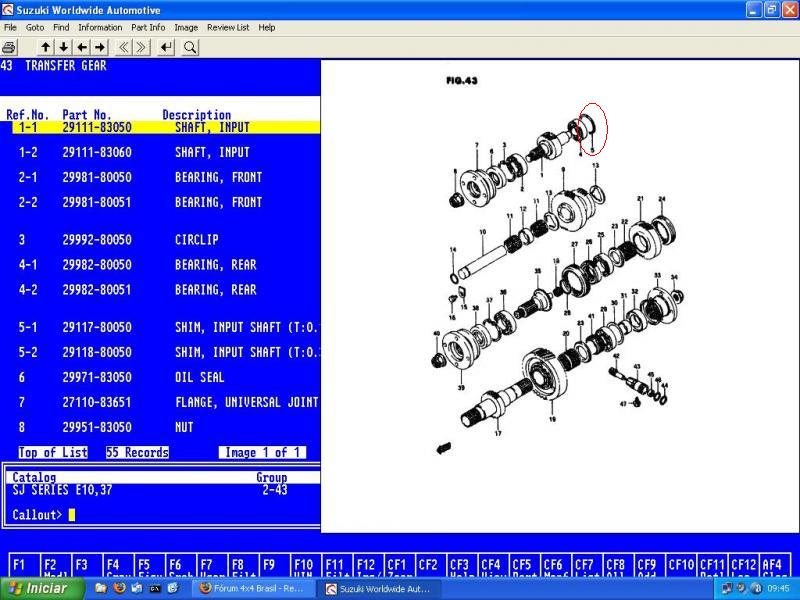Image resolution: width=800 pixels, height=600 pixels.
Task: Select row 5-2 SHIM, INPUT SHAFT 29118-80050
Action: point(166,352)
